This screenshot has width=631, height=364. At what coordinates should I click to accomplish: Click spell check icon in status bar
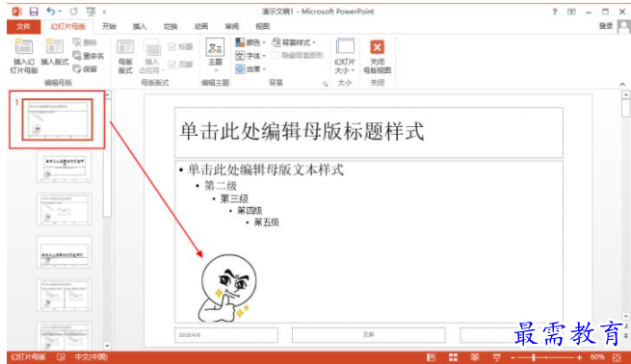coord(61,356)
